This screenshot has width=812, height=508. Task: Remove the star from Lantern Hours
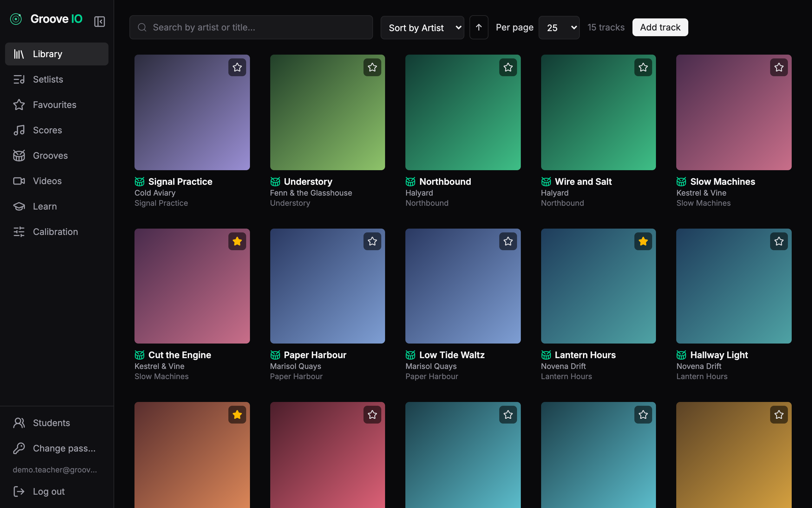643,241
